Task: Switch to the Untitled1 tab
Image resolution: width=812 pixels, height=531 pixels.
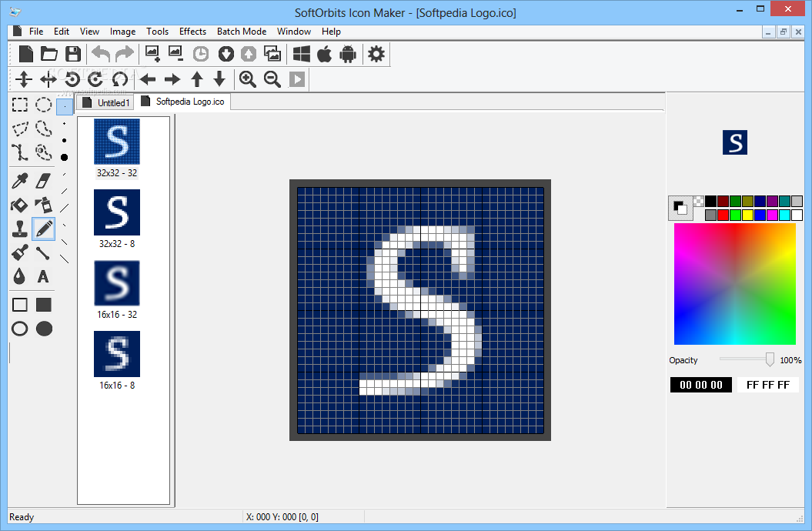Action: (105, 102)
